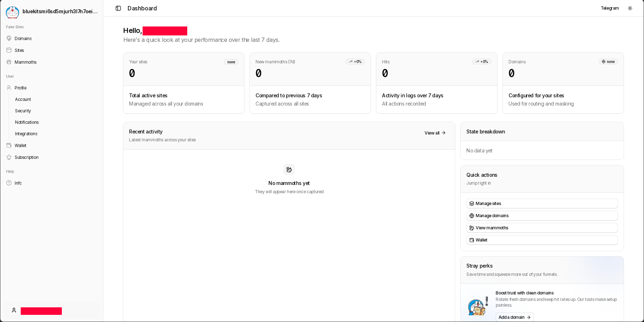Click 'Boost trust with clean domains' heading

point(525,293)
